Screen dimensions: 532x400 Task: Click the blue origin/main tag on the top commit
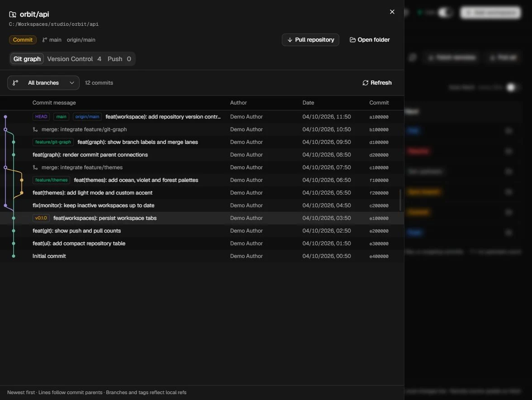point(87,117)
